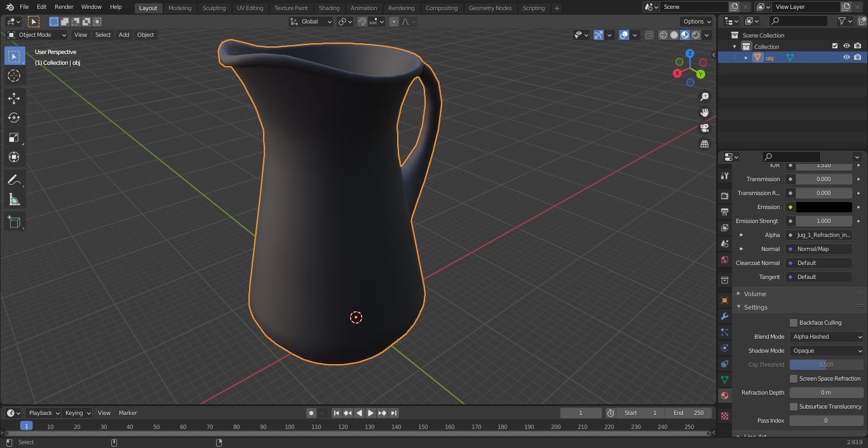Switch orthographic perspective grid icon
Viewport: 868px width, 448px height.
[x=704, y=144]
